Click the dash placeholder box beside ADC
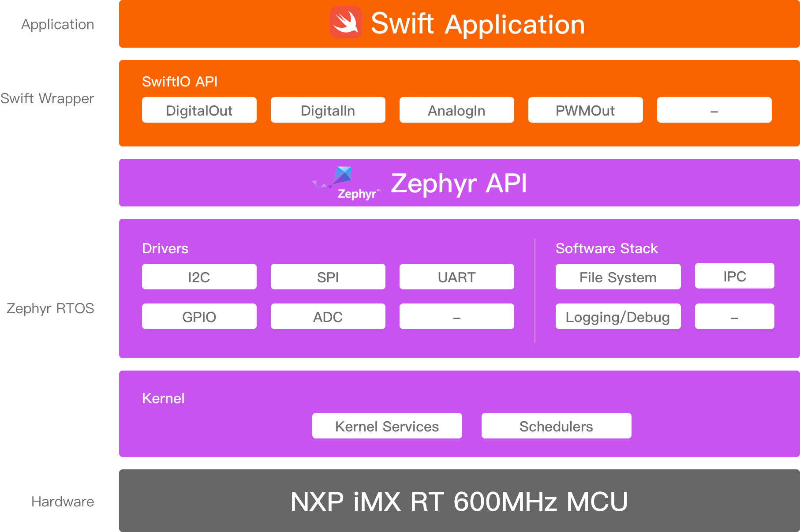800x532 pixels. (457, 316)
